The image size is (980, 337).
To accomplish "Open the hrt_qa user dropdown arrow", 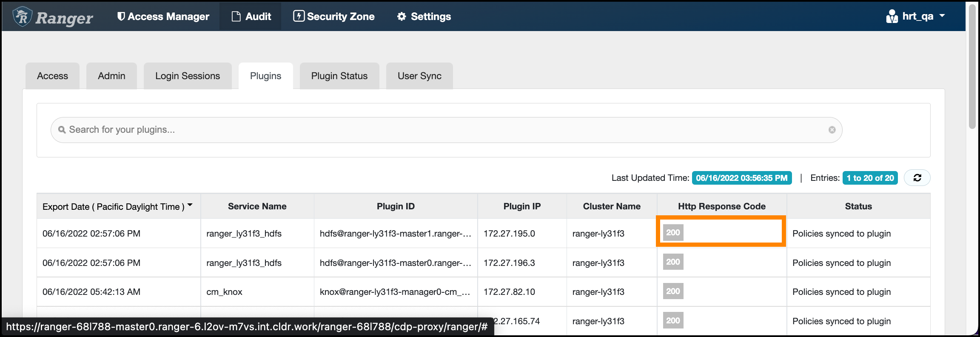I will click(x=942, y=16).
